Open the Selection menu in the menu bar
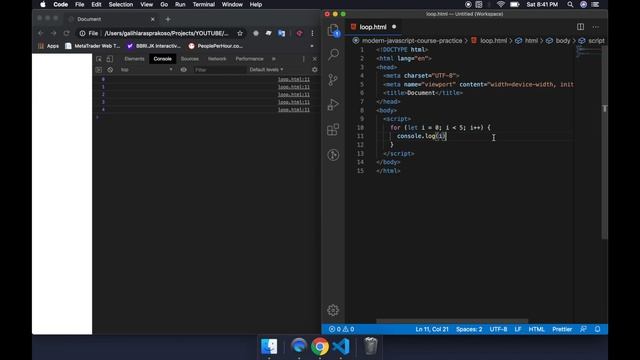 click(120, 4)
